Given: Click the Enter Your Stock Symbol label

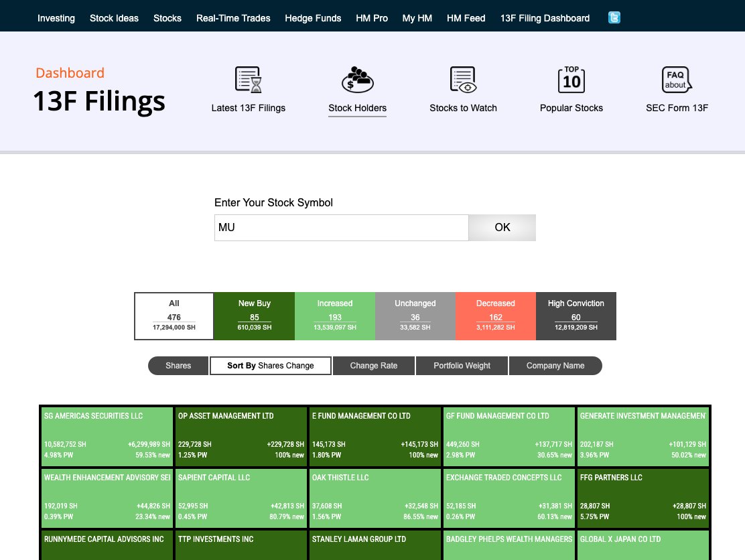Looking at the screenshot, I should point(273,203).
